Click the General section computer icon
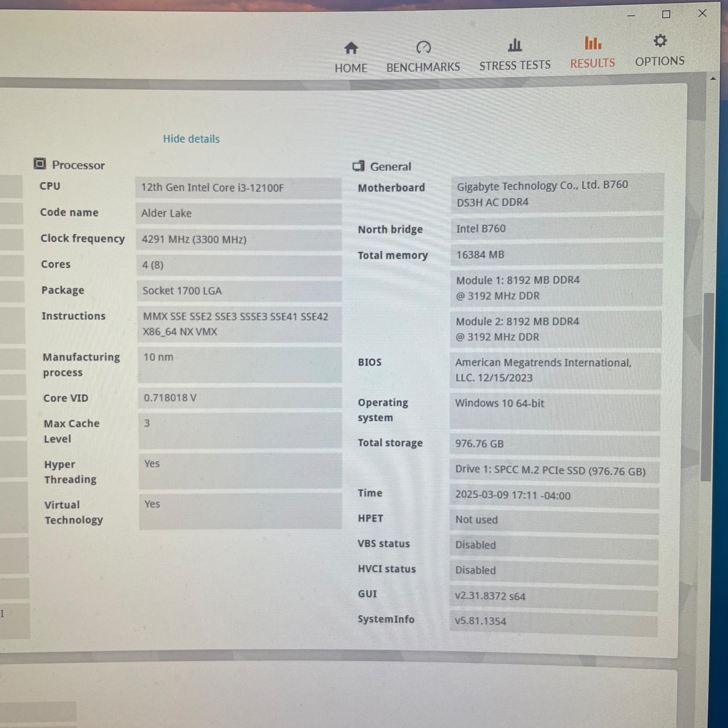This screenshot has height=728, width=728. (358, 166)
